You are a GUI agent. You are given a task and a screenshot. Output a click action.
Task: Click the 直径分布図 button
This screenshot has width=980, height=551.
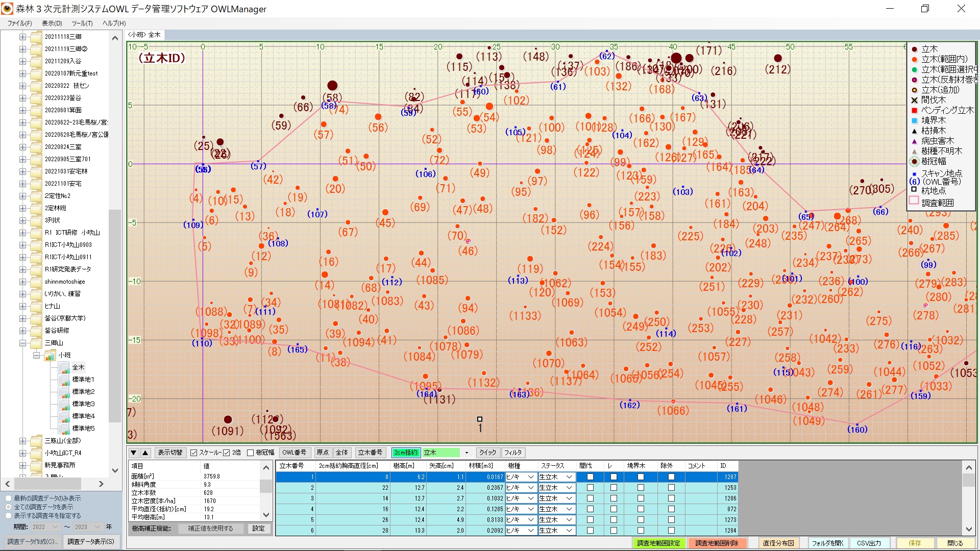click(778, 543)
